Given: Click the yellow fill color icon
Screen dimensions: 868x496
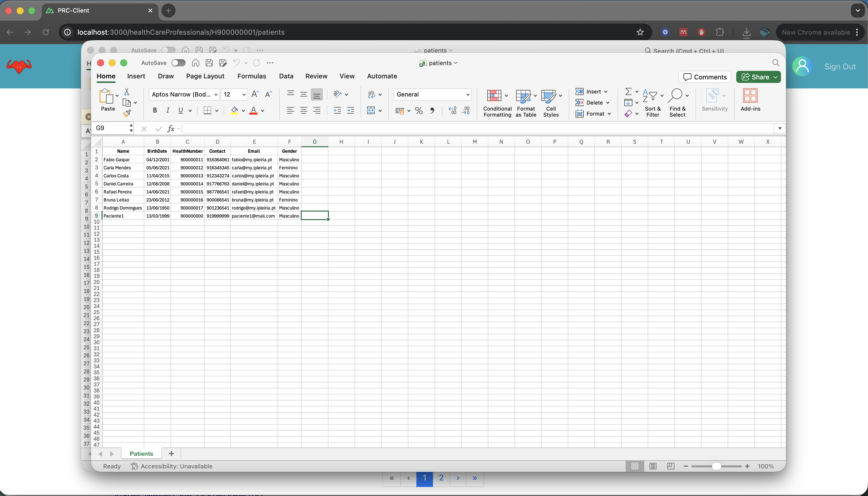Looking at the screenshot, I should [x=234, y=110].
